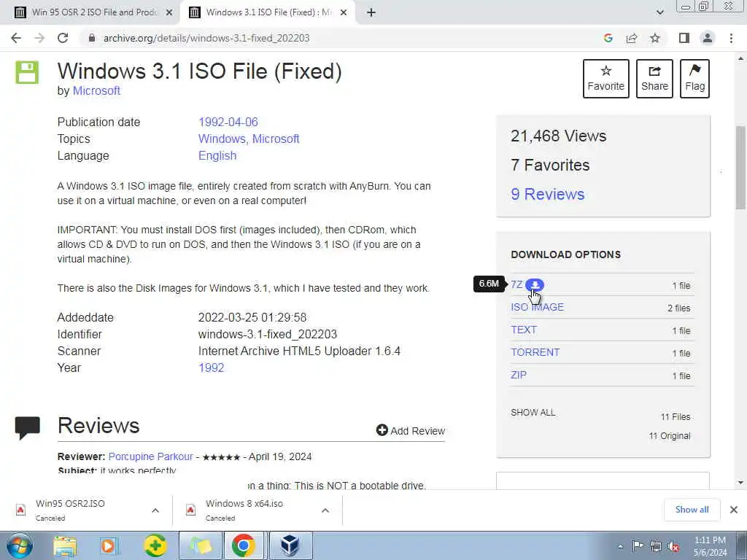This screenshot has width=747, height=560.
Task: Click the network tray icon
Action: point(656,546)
